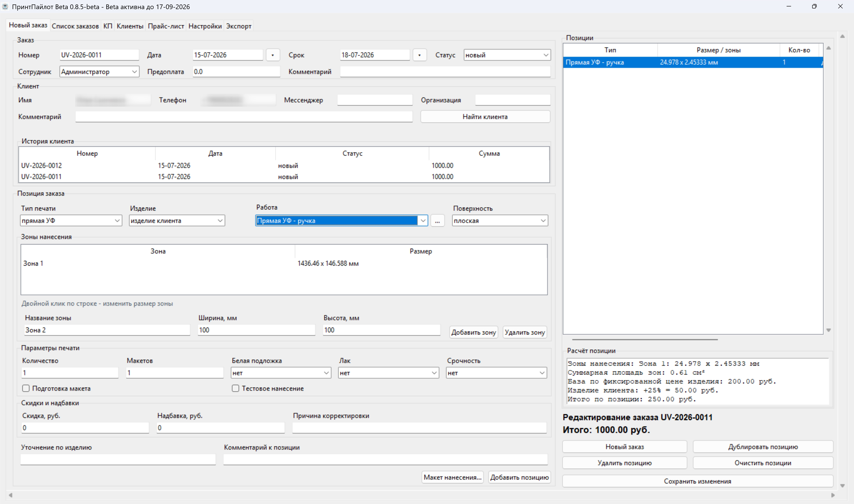Expand the Тип печати combo box
Screen dimensions: 854x504
click(x=71, y=221)
